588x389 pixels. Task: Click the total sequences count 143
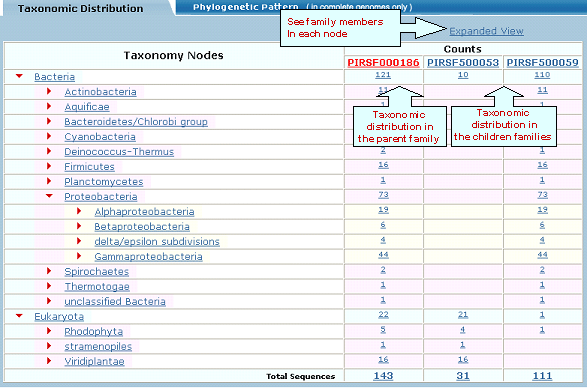click(383, 376)
